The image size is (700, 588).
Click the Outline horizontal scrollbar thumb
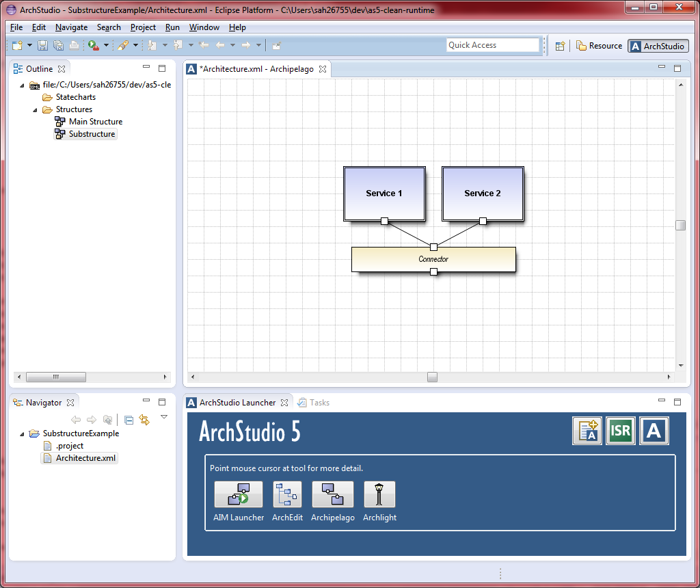pyautogui.click(x=56, y=377)
